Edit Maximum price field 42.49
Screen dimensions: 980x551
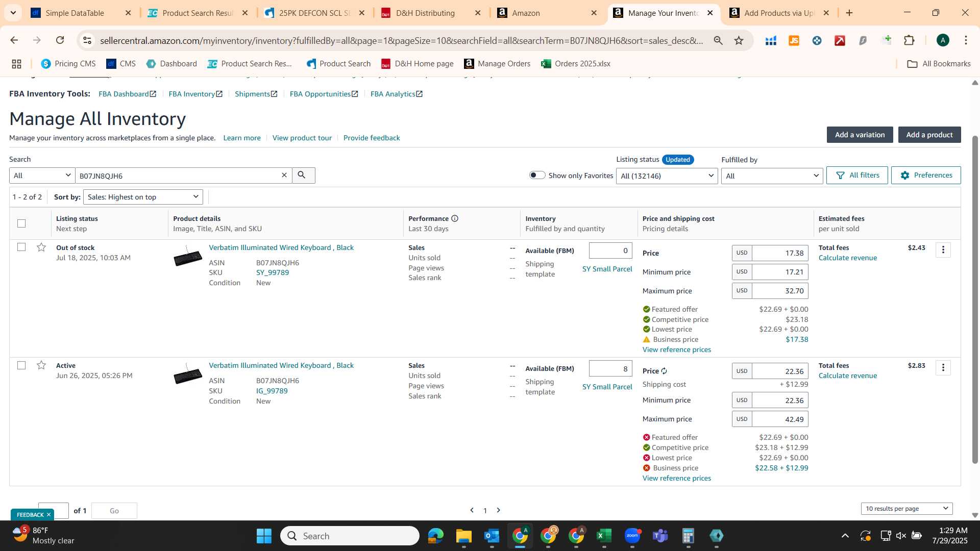[x=780, y=419]
